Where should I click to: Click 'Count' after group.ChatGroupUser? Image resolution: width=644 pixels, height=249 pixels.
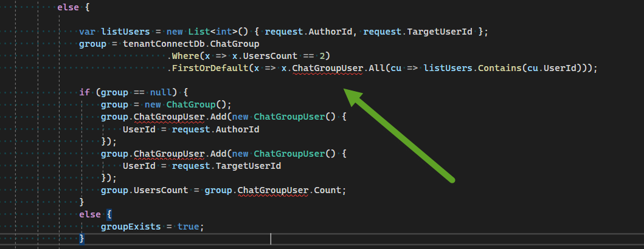coord(327,190)
